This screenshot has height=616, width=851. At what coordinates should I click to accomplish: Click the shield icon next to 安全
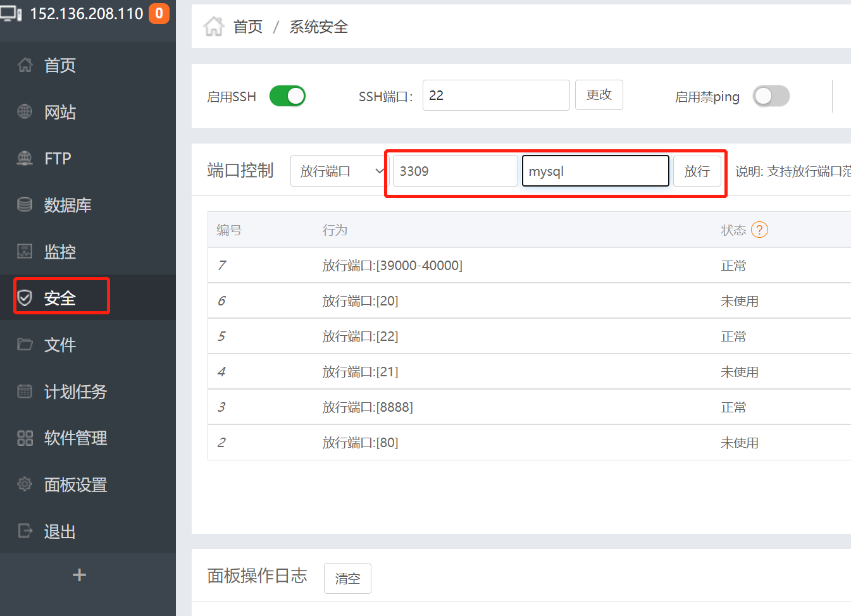tap(25, 298)
